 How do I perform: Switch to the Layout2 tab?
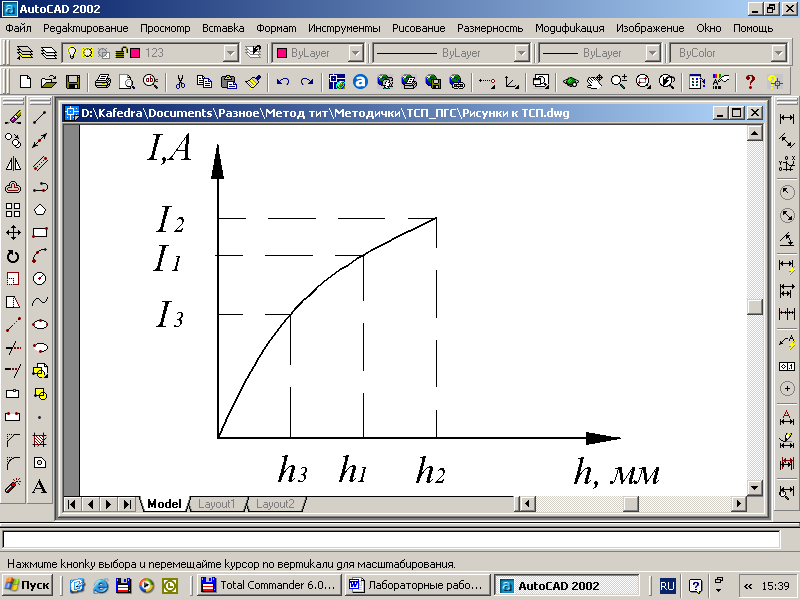[x=276, y=504]
